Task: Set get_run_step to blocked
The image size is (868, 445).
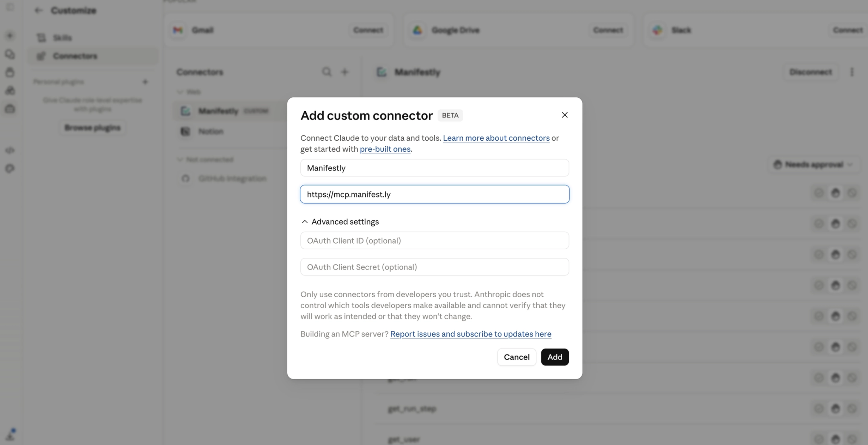Action: [x=852, y=409]
